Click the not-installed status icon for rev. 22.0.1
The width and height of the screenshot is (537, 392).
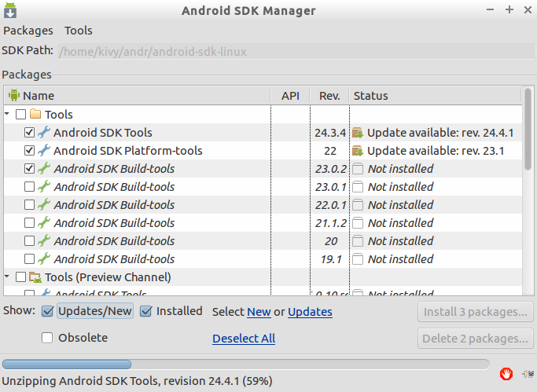[358, 205]
